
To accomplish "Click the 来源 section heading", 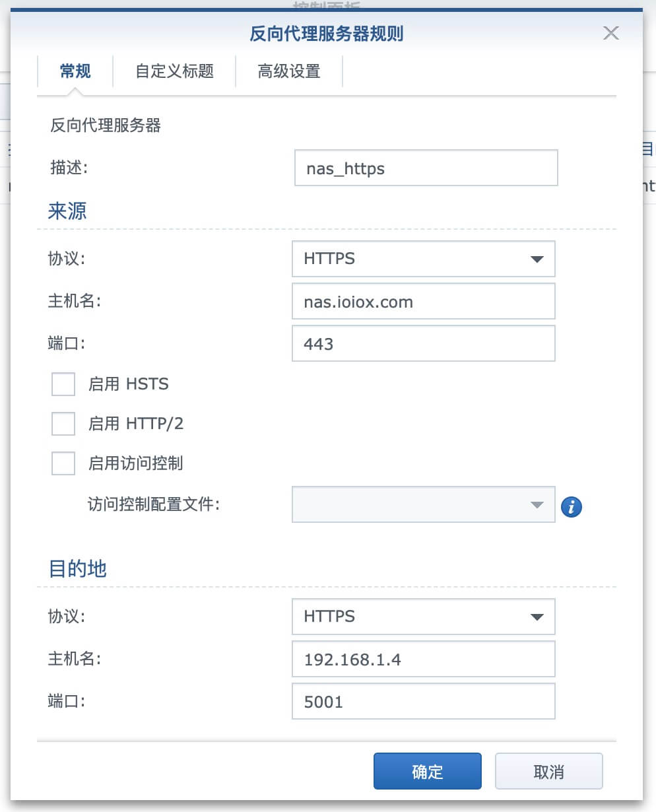I will [67, 211].
